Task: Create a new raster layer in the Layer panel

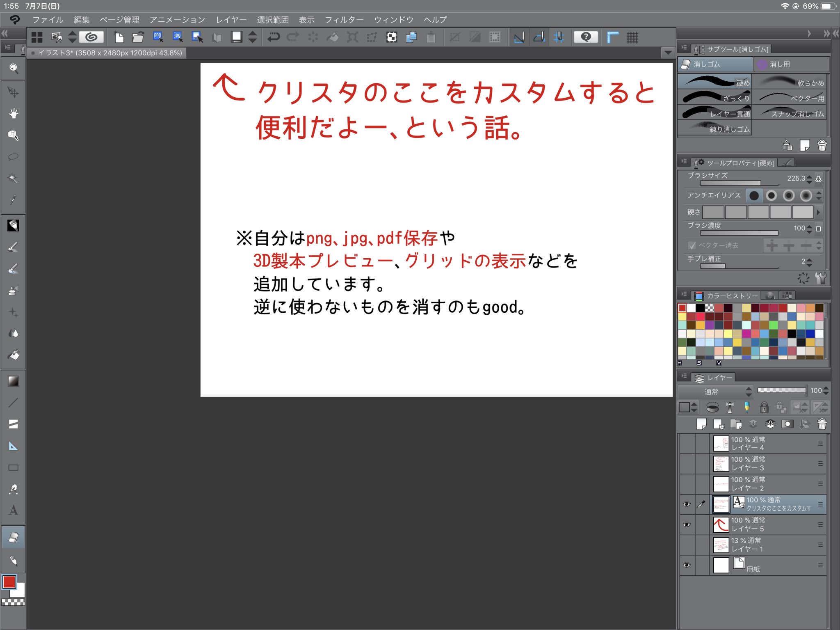Action: 702,424
